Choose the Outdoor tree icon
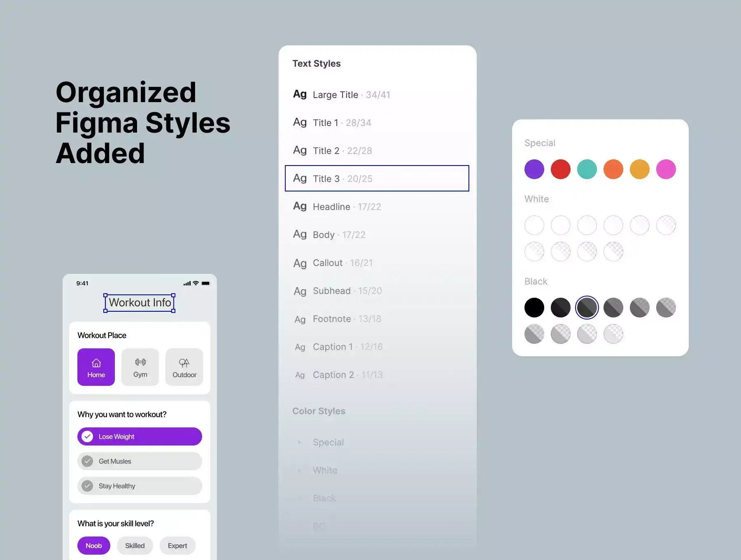741x560 pixels. [184, 363]
